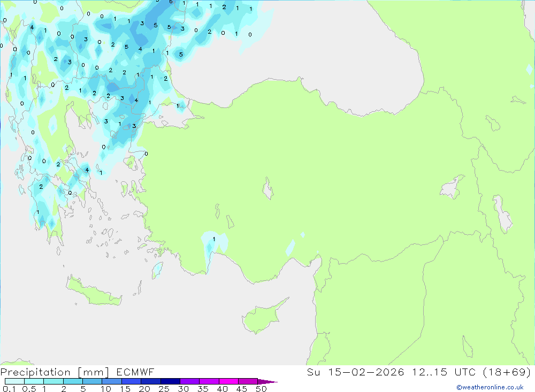The image size is (535, 392).
Task: Pick the 10–15 mm legend color box
Action: pyautogui.click(x=112, y=381)
